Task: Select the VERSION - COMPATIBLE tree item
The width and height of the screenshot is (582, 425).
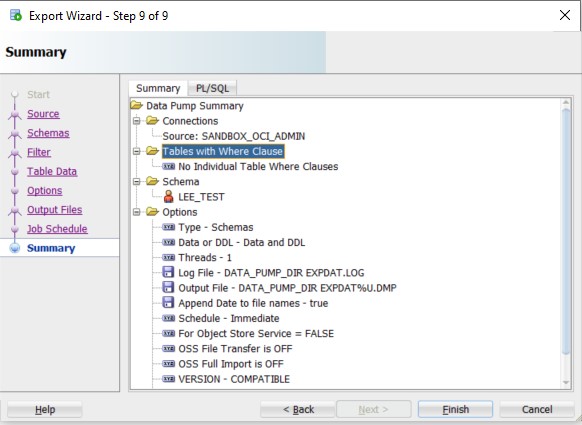Action: click(x=234, y=379)
